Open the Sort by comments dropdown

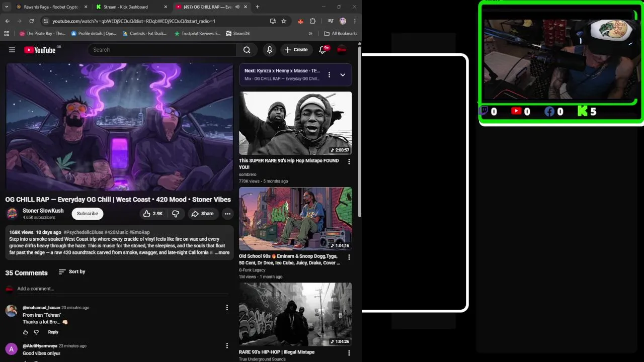click(72, 271)
